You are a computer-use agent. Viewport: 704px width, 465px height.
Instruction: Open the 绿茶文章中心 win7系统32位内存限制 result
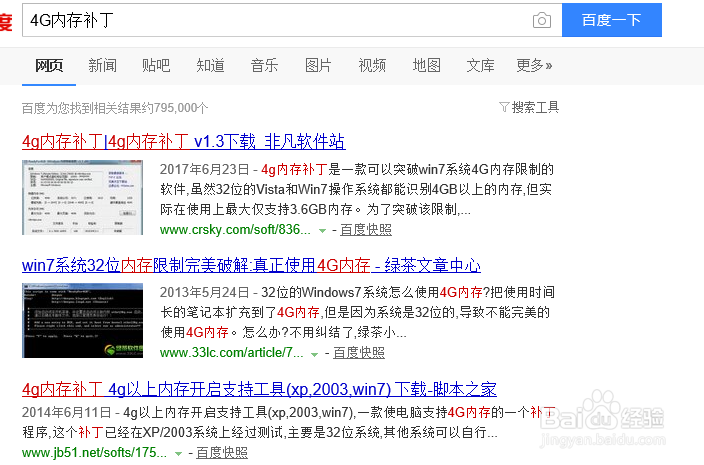(x=251, y=265)
